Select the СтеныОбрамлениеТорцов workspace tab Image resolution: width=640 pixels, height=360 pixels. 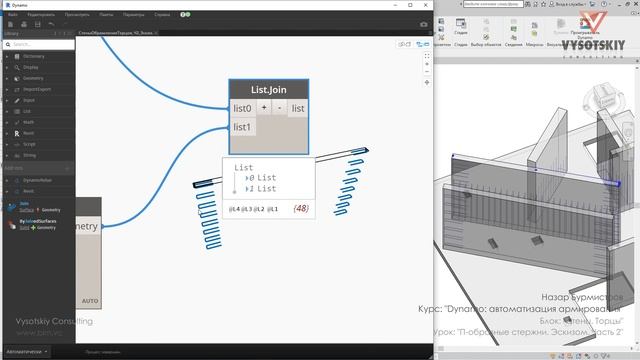pos(118,33)
